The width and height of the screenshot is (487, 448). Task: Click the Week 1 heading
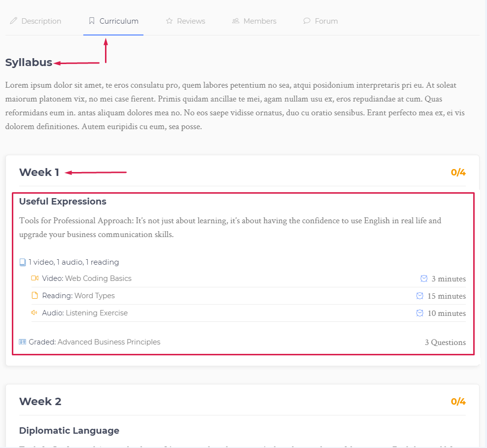tap(39, 172)
